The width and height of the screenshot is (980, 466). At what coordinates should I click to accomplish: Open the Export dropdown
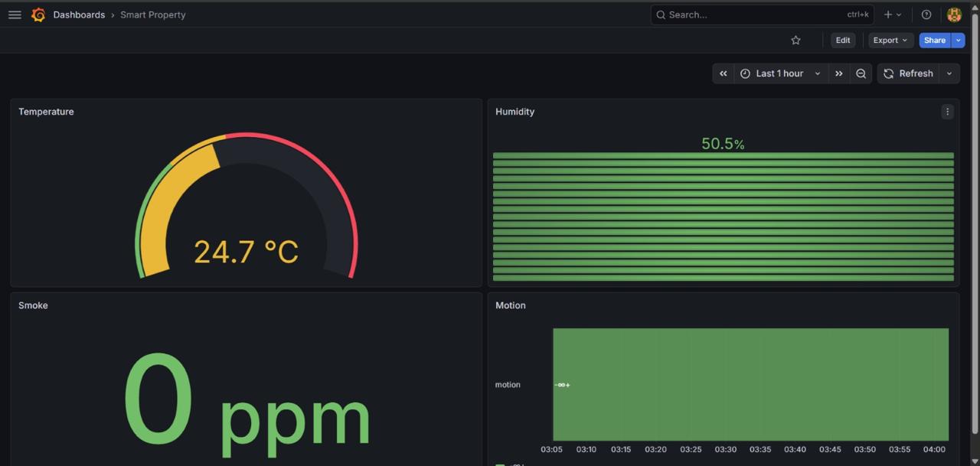(890, 41)
